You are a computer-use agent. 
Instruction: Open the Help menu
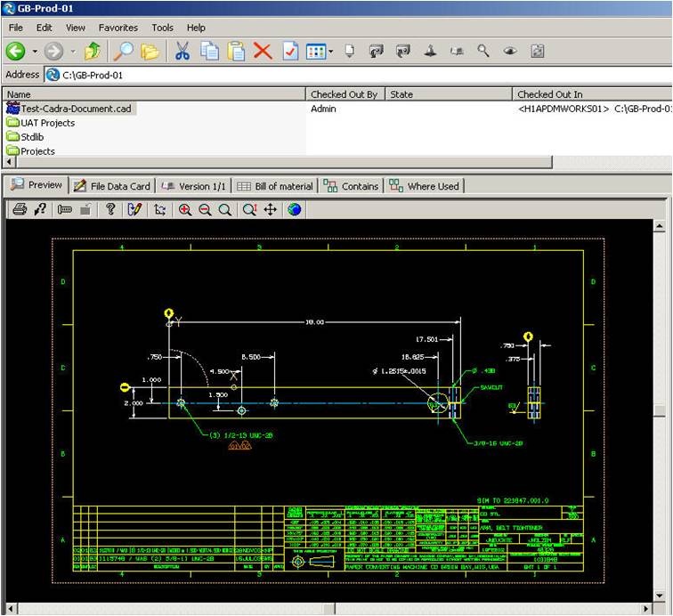pyautogui.click(x=196, y=28)
